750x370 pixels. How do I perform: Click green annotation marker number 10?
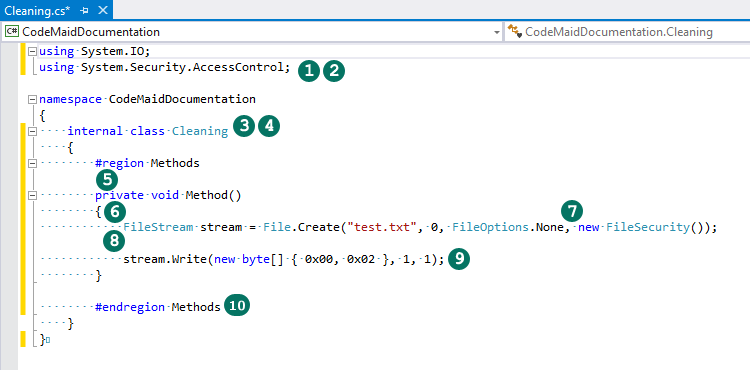pyautogui.click(x=237, y=306)
